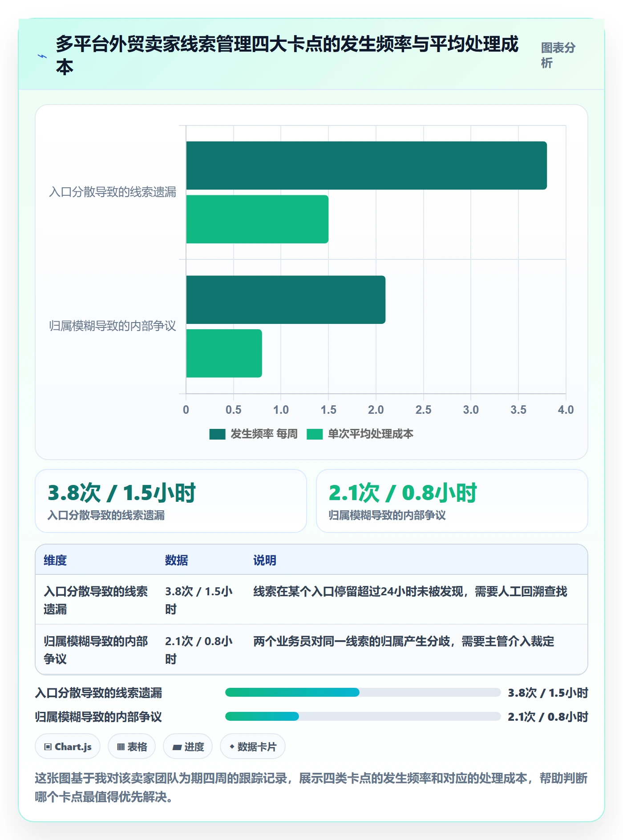Select table row 归属模糊导致的内部争议
This screenshot has height=840, width=623.
click(311, 650)
